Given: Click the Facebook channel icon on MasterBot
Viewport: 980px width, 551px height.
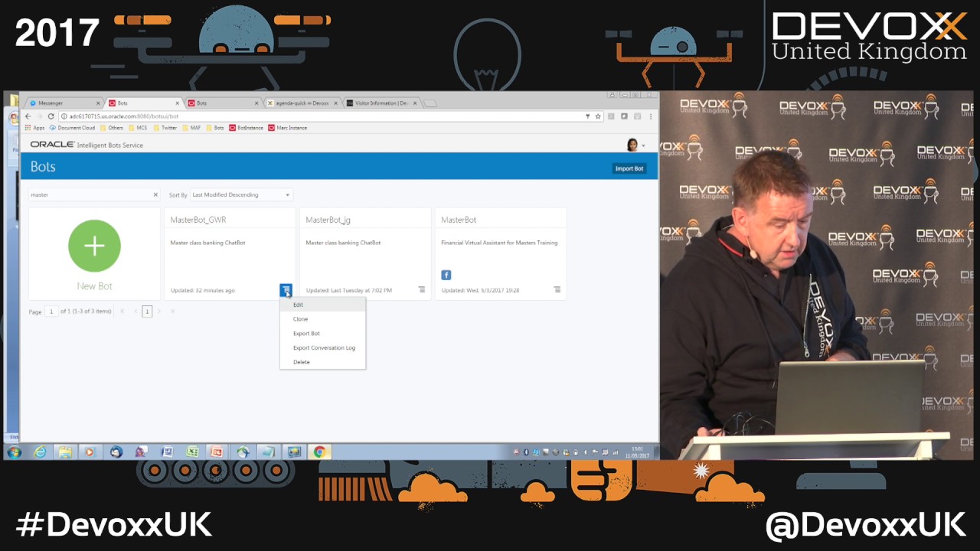Looking at the screenshot, I should 446,275.
